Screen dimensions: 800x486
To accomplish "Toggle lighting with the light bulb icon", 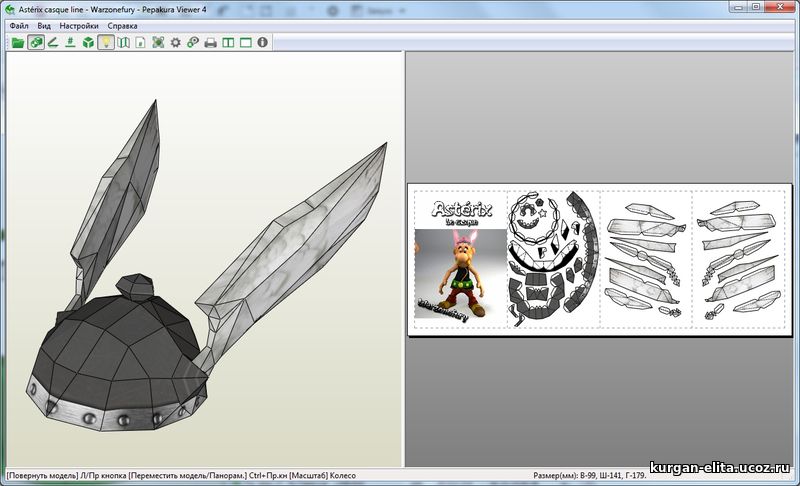I will point(106,43).
